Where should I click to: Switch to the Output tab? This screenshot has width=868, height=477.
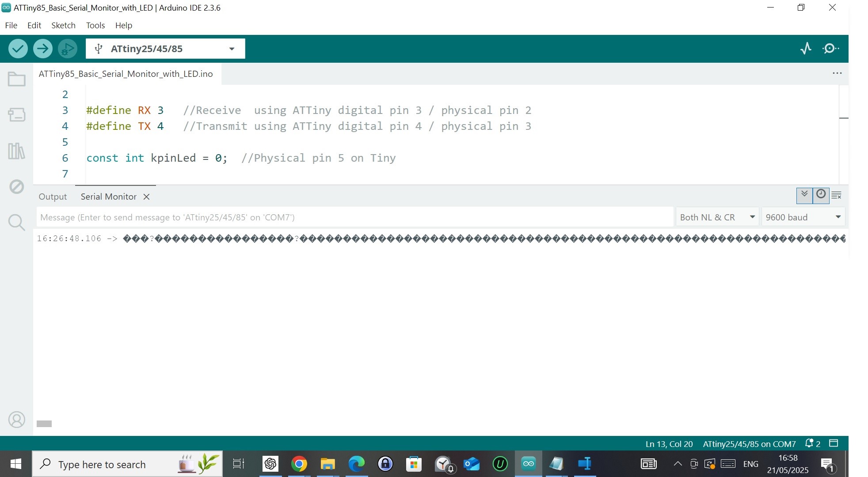[53, 197]
